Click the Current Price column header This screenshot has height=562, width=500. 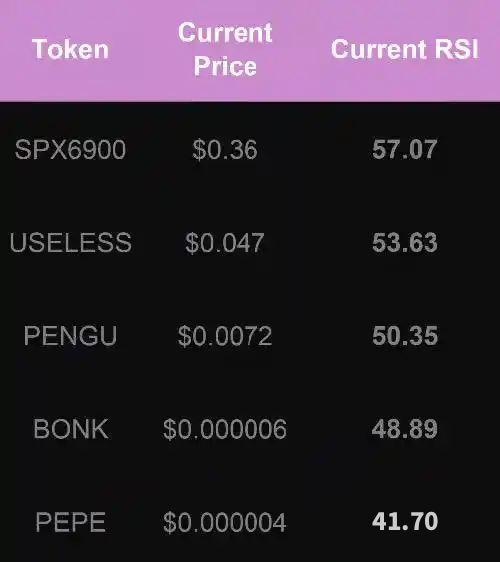click(225, 49)
